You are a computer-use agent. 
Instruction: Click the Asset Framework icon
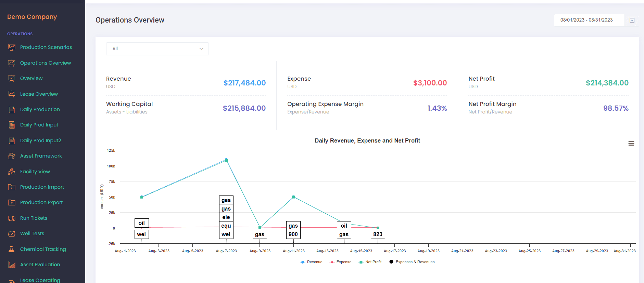pyautogui.click(x=12, y=156)
